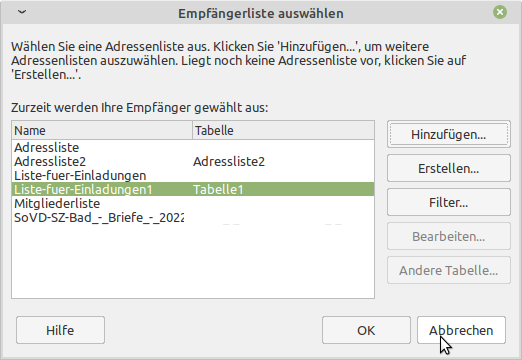Select the SoVD-SZ-Bad_-_Briefe entry
Viewport: 522px width, 360px height.
click(193, 217)
